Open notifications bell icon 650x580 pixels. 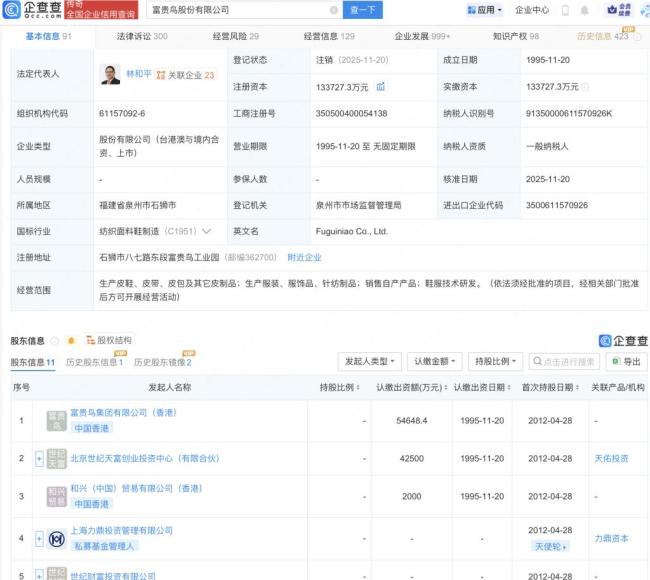tap(584, 10)
